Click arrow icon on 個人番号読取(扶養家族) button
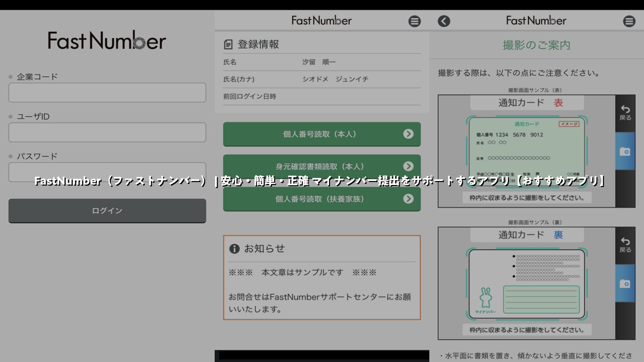This screenshot has height=362, width=644. click(x=408, y=199)
